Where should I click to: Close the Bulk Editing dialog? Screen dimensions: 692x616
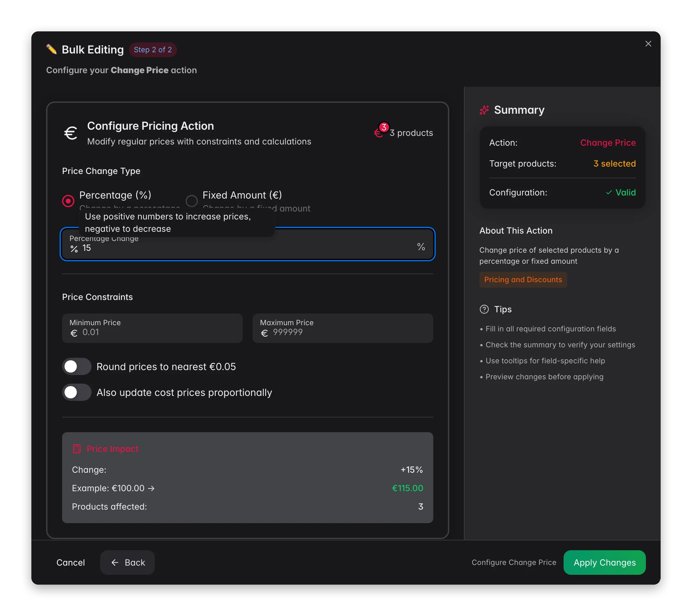[x=648, y=44]
